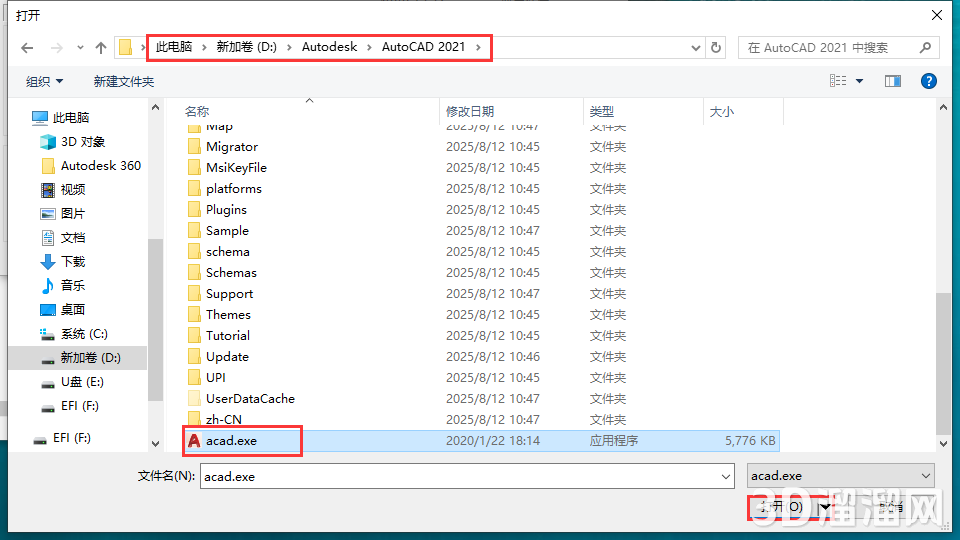Viewport: 960px width, 540px height.
Task: Select 新加卷 (D:) in the address breadcrumb
Action: coord(247,47)
